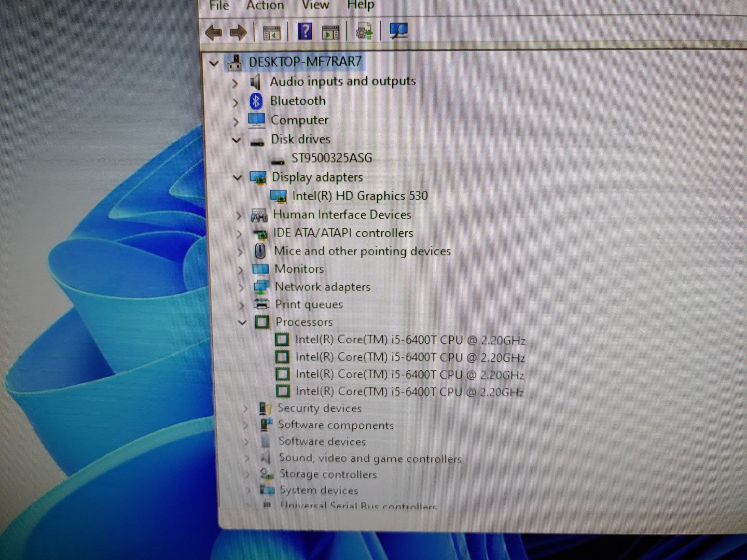The height and width of the screenshot is (560, 747).
Task: Click the chip icon beside Processors
Action: pos(262,322)
